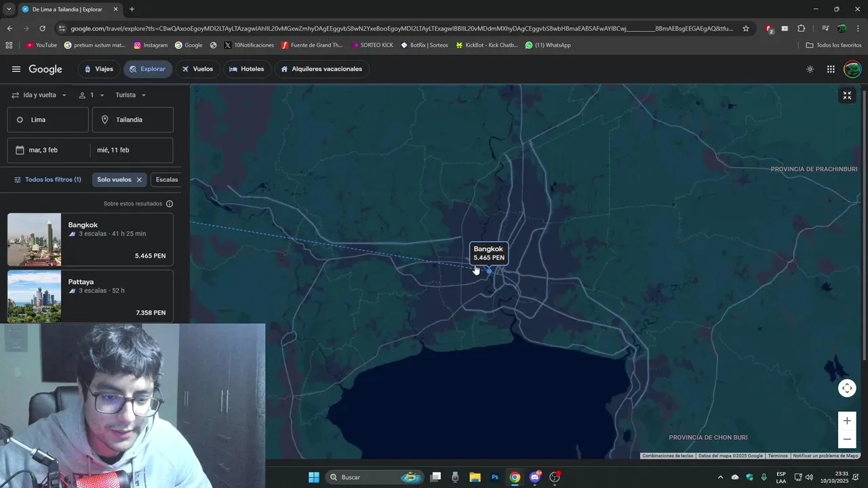
Task: Click the Bangkok 5.465 PEN map marker
Action: coord(489,253)
